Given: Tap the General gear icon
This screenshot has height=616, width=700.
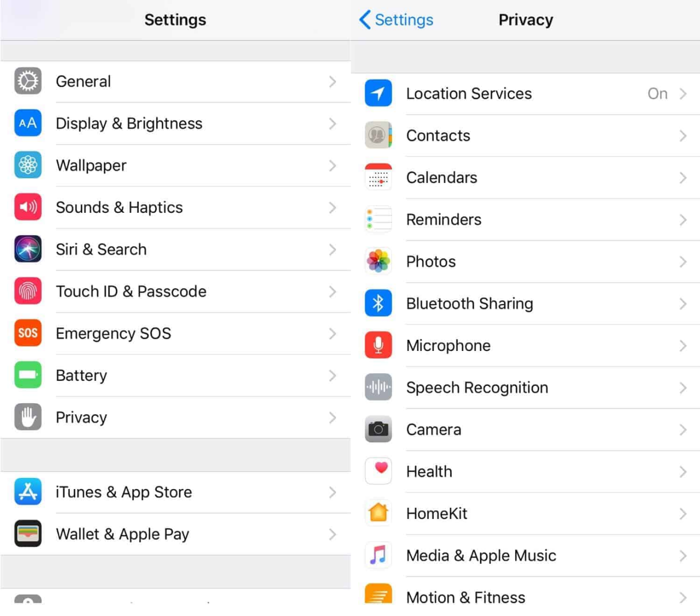Looking at the screenshot, I should (x=28, y=81).
